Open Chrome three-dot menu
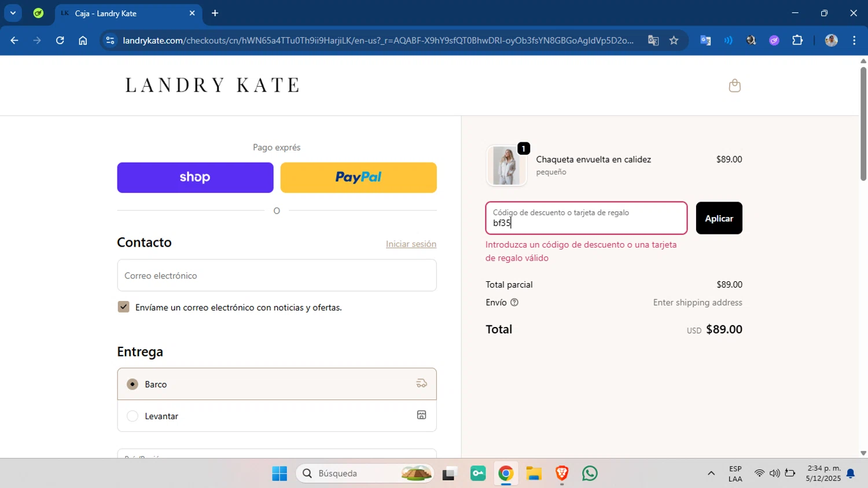The image size is (868, 488). (854, 41)
